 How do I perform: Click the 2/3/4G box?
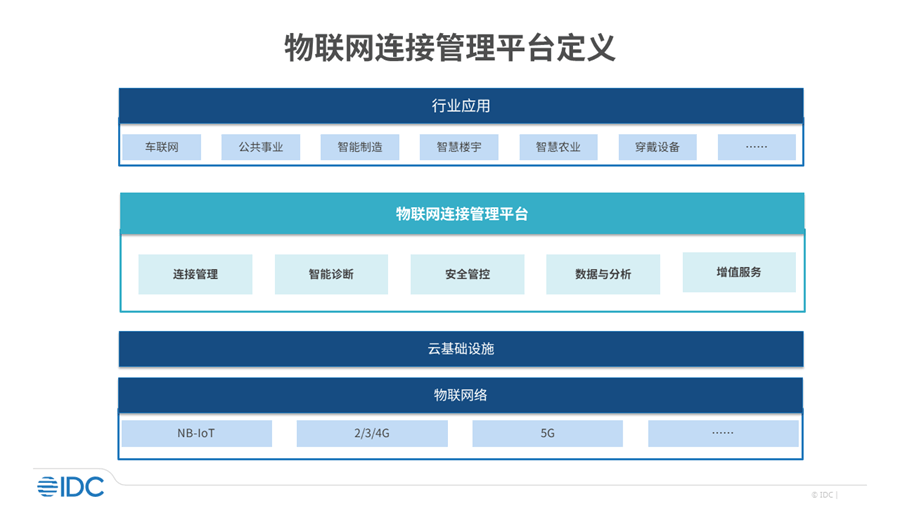(372, 434)
